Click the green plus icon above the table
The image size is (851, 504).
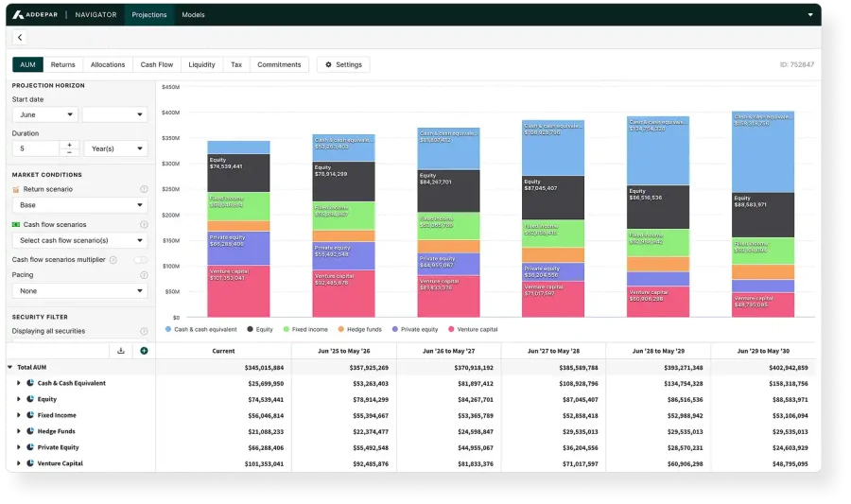(144, 351)
